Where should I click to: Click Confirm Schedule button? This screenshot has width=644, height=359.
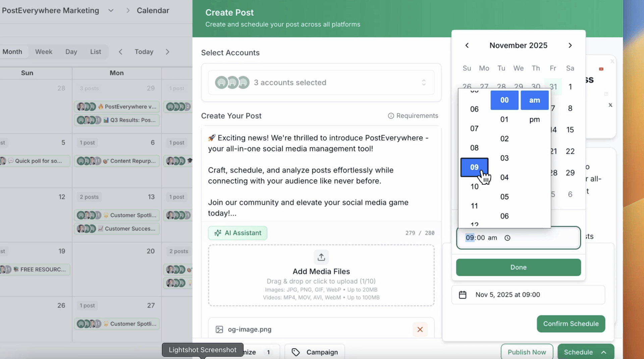click(571, 324)
